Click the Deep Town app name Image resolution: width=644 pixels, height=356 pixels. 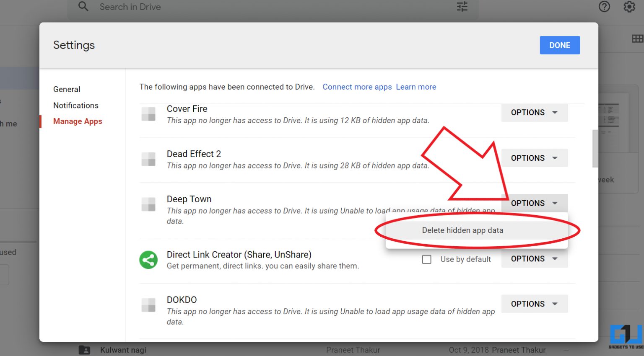click(189, 199)
